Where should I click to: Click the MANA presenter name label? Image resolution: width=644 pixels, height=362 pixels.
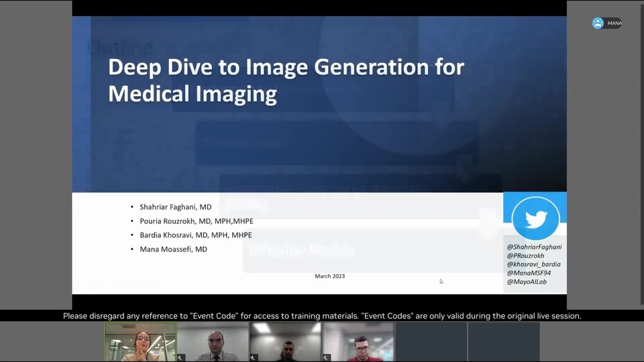click(x=614, y=23)
